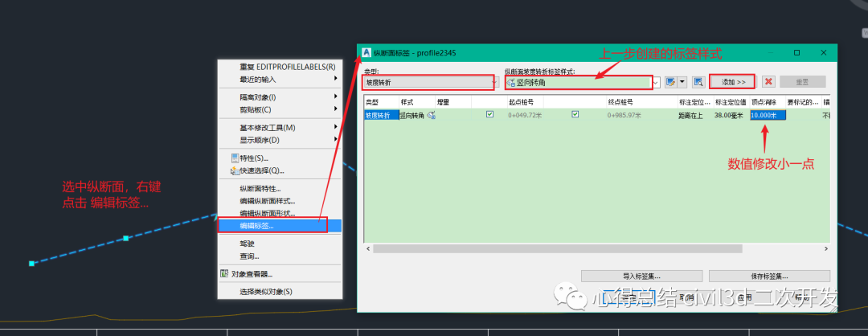
Task: Open the 类型 type dropdown
Action: coord(428,82)
